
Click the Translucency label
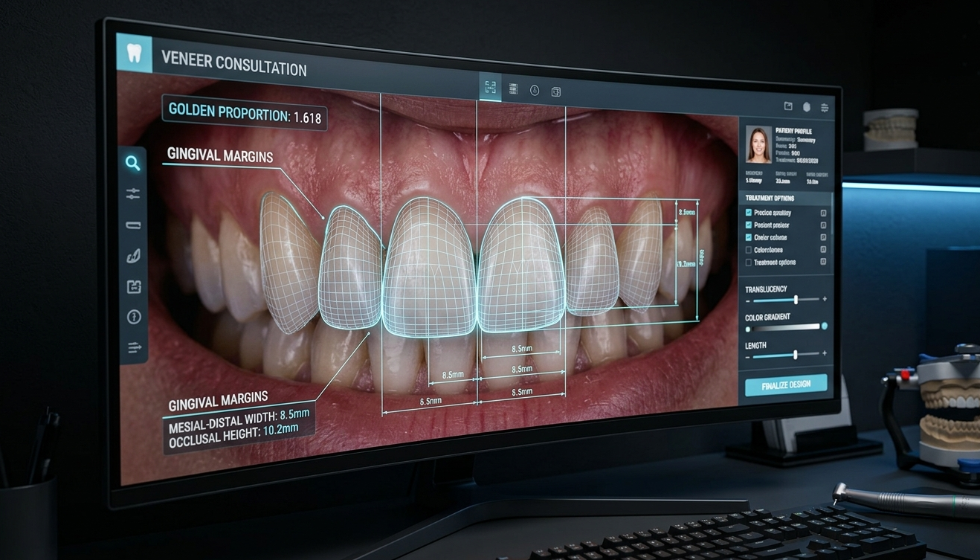click(x=766, y=289)
